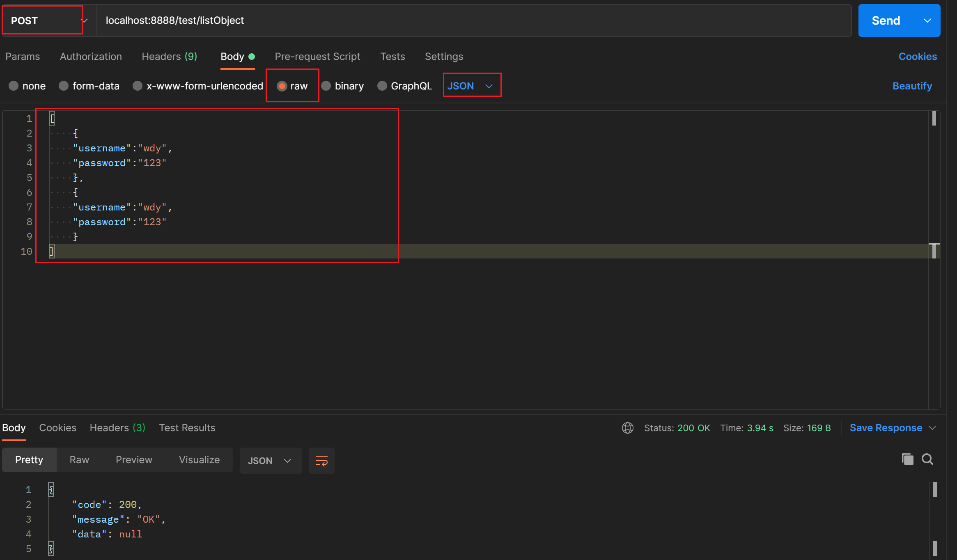Image resolution: width=957 pixels, height=560 pixels.
Task: Beautify the JSON request body
Action: tap(912, 86)
